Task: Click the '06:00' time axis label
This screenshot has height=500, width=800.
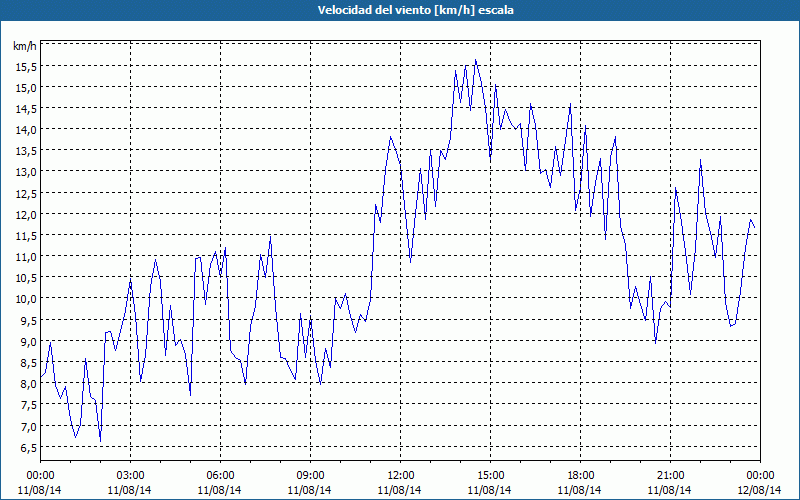Action: 220,476
